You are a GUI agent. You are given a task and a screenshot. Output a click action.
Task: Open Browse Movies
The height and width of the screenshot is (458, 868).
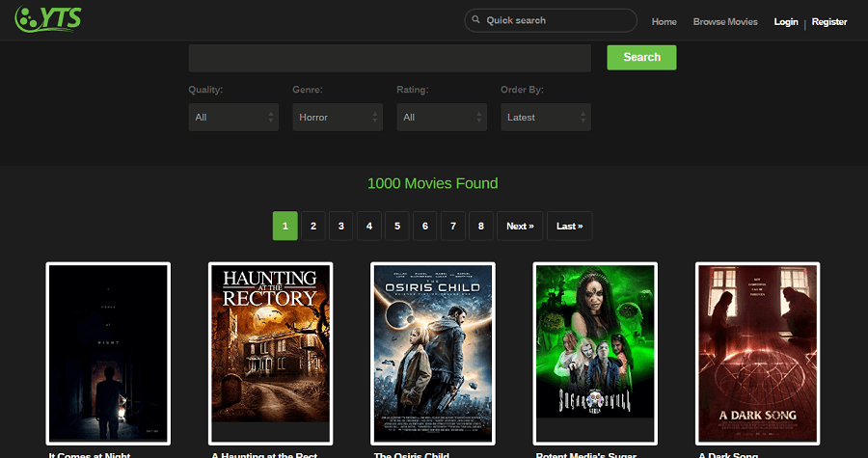[725, 21]
